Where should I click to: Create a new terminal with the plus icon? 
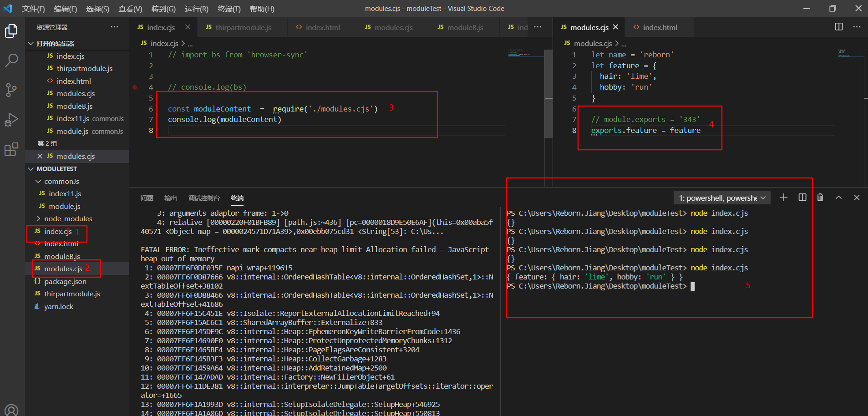[783, 197]
